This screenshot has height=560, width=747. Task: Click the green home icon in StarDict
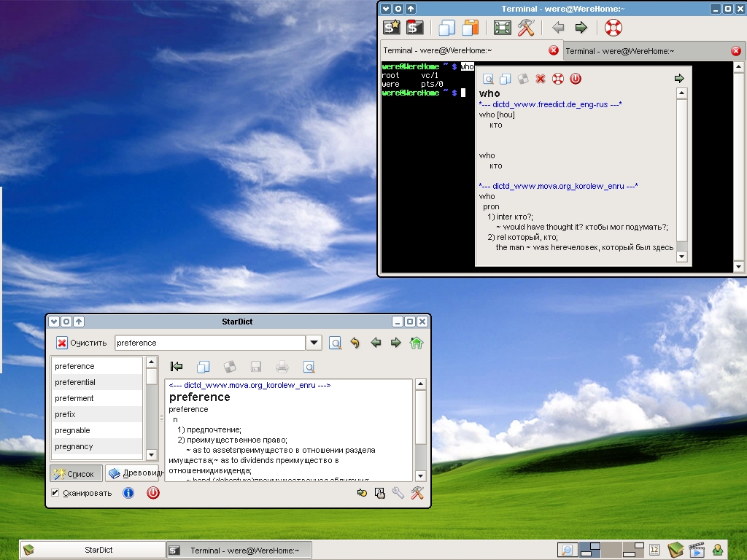[x=417, y=343]
